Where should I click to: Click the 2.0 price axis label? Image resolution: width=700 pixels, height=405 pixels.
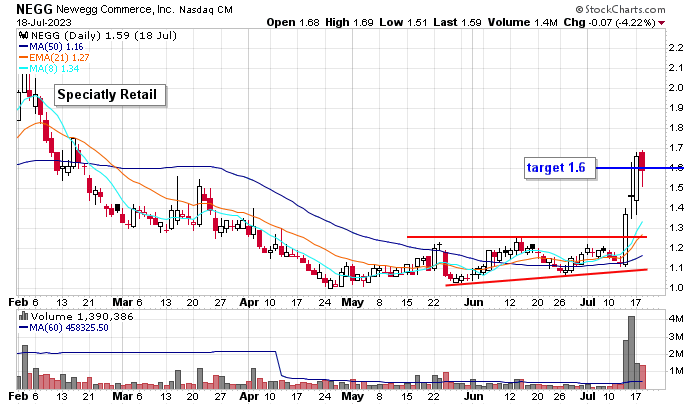(x=676, y=88)
